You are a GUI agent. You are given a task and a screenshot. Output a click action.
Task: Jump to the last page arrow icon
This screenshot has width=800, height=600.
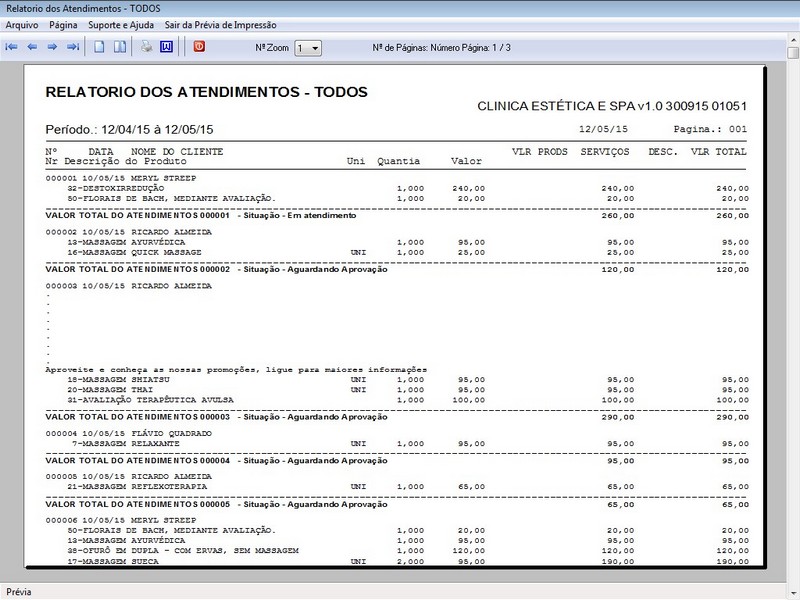72,47
